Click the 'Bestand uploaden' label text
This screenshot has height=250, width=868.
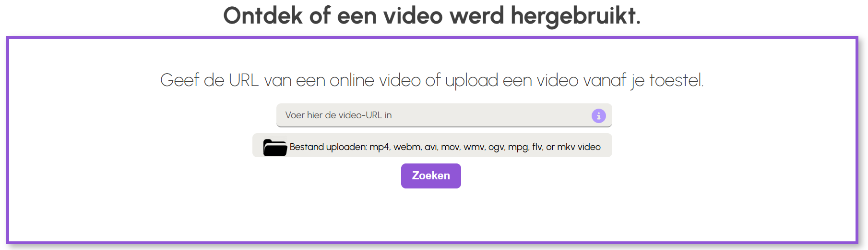tap(328, 147)
